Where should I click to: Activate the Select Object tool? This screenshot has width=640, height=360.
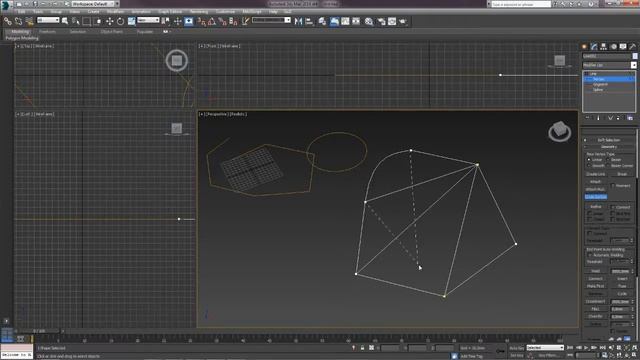click(x=65, y=21)
